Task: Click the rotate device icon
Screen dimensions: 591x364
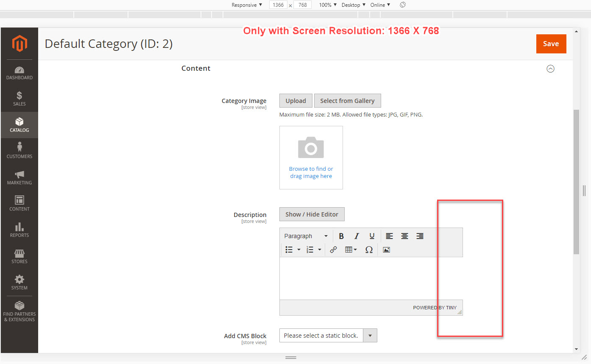Action: pos(403,5)
